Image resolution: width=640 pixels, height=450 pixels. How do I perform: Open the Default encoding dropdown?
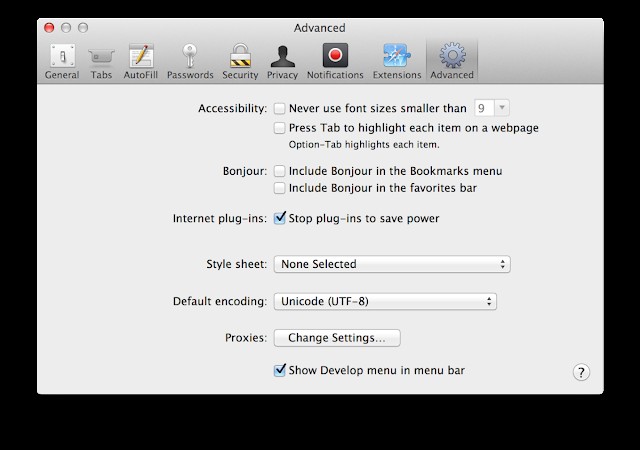[385, 301]
